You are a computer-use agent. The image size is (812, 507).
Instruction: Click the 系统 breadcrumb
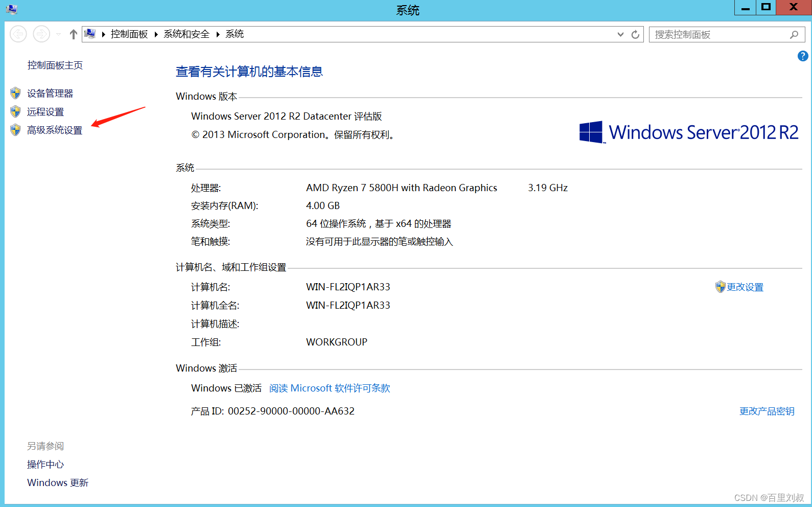coord(235,34)
